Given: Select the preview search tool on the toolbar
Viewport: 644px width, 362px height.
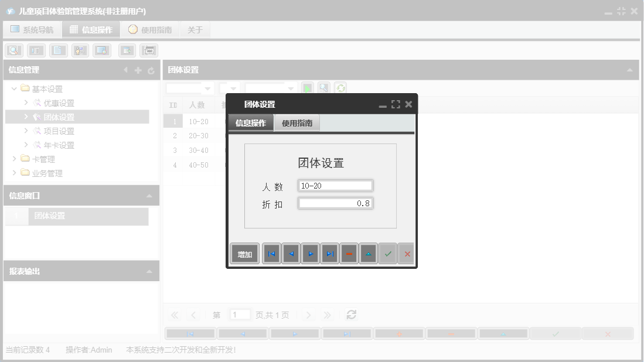Looking at the screenshot, I should coord(13,50).
